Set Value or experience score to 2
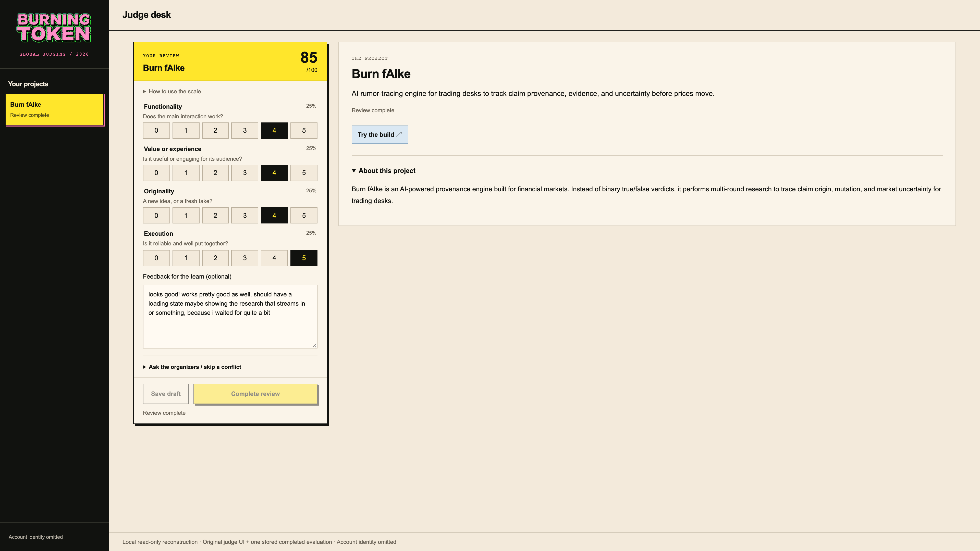Viewport: 980px width, 551px height. 215,173
